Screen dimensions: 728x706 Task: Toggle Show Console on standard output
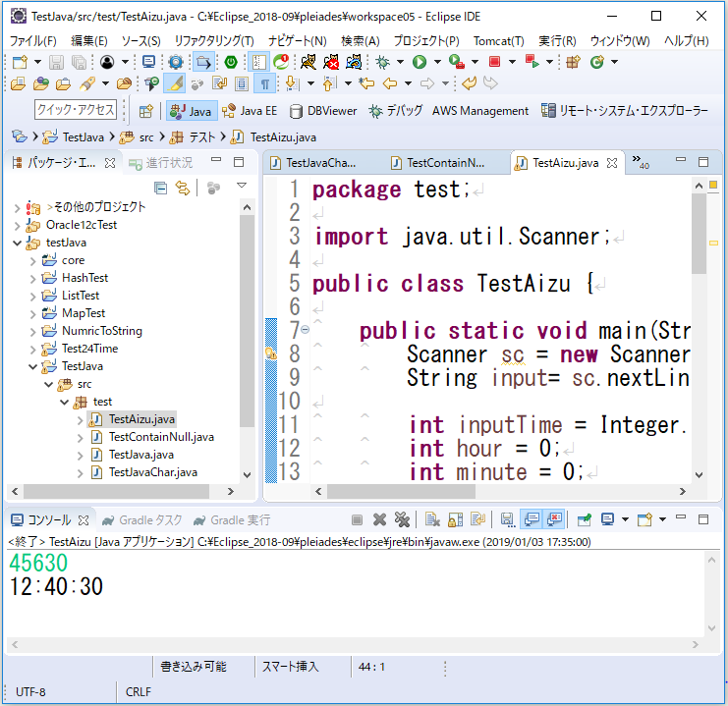point(532,519)
